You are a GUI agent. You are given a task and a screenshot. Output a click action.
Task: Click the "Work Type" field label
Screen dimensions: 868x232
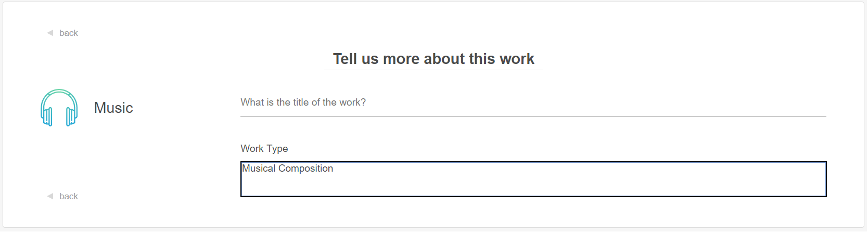(264, 149)
